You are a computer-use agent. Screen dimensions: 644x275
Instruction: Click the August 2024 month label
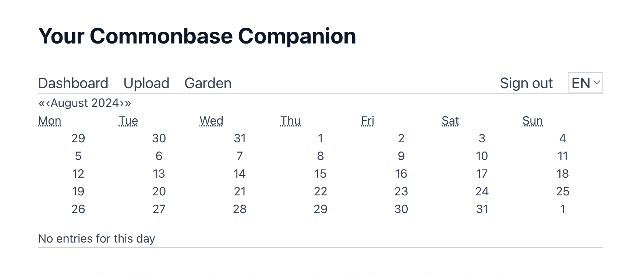point(85,103)
